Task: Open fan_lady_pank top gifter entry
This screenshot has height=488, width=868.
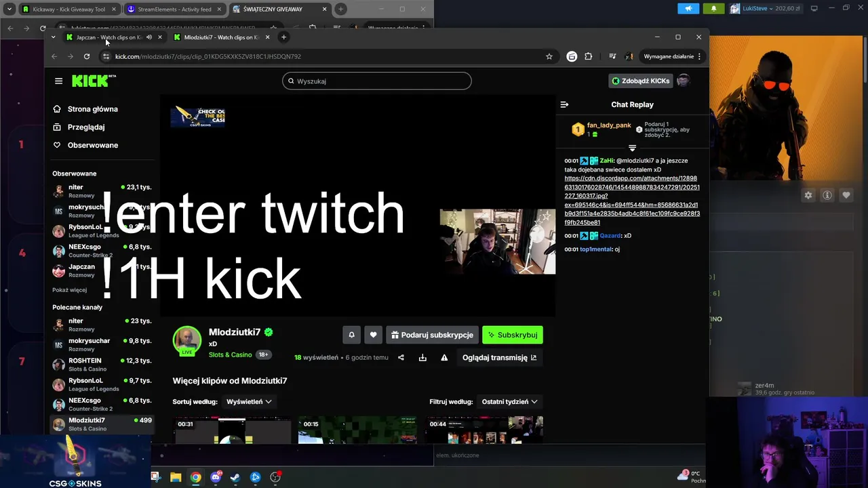Action: point(602,129)
